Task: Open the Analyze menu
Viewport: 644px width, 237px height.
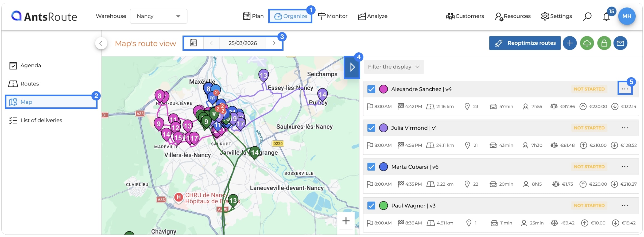Action: (373, 16)
